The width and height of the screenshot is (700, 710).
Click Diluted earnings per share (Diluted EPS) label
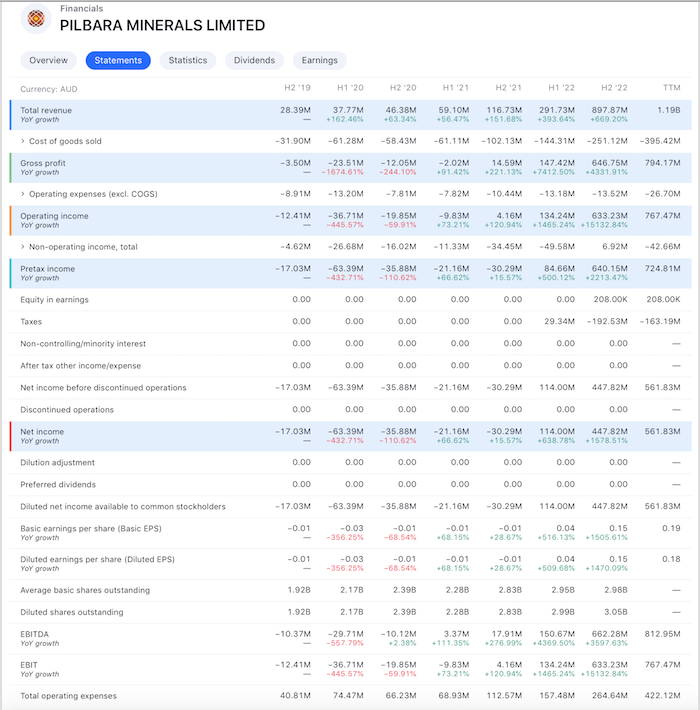97,559
